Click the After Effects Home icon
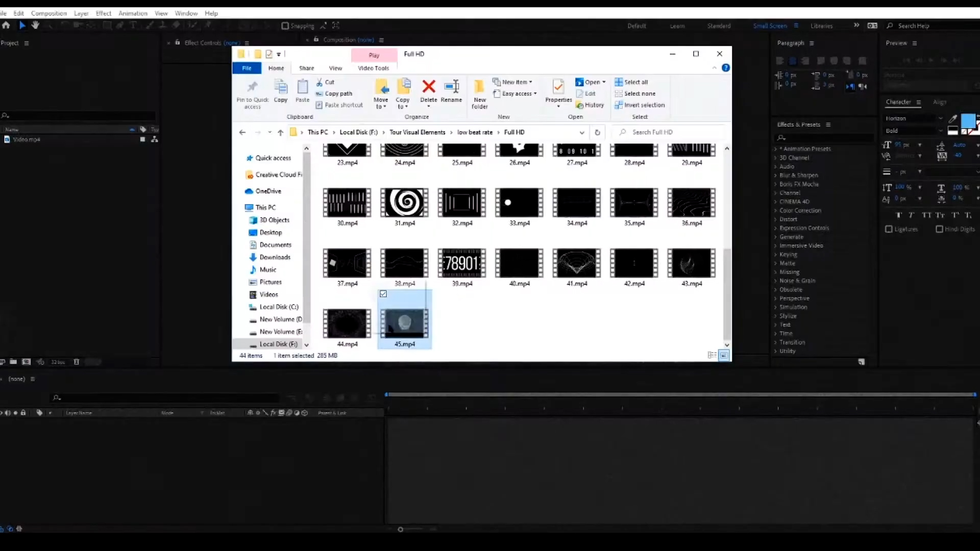 6,25
